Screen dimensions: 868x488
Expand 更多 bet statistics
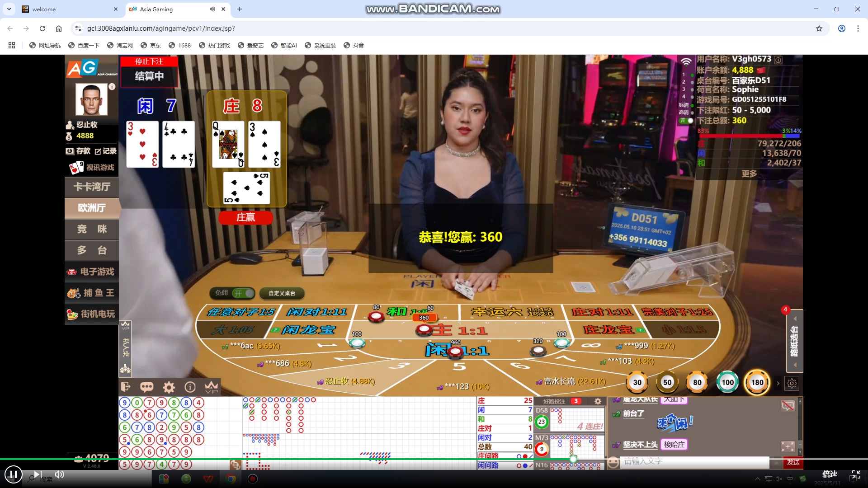tap(749, 174)
